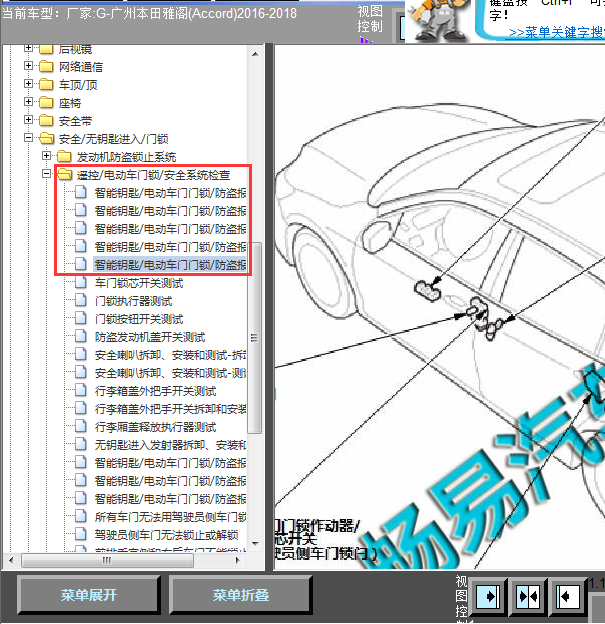This screenshot has width=605, height=624.
Task: Click the folder icon beside 车顶/顶
Action: point(46,84)
